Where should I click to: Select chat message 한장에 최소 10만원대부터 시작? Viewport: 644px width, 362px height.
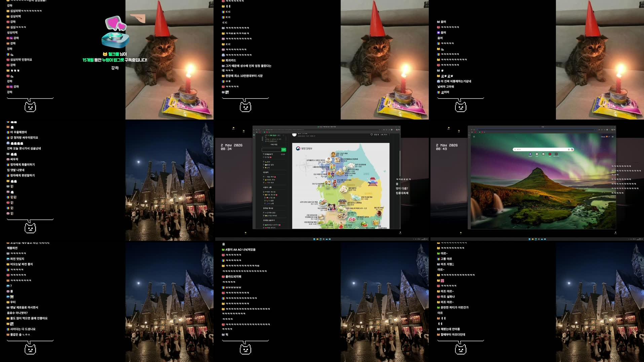pyautogui.click(x=244, y=76)
